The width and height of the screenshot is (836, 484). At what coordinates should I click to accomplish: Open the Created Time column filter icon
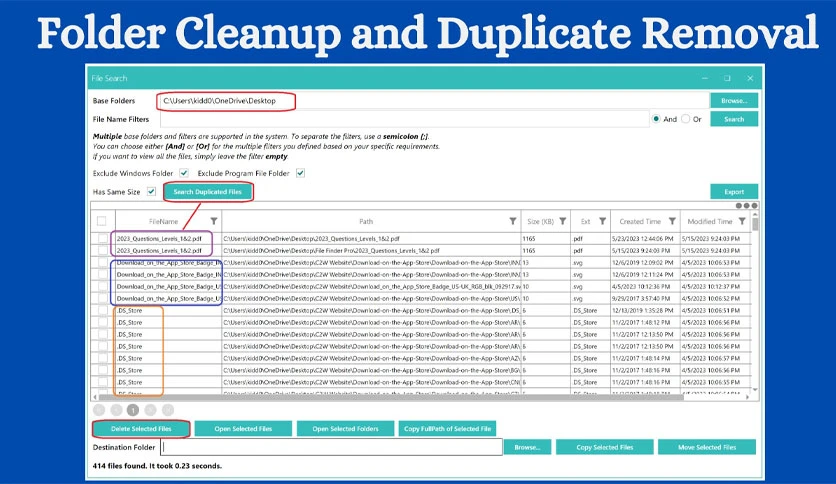point(672,221)
